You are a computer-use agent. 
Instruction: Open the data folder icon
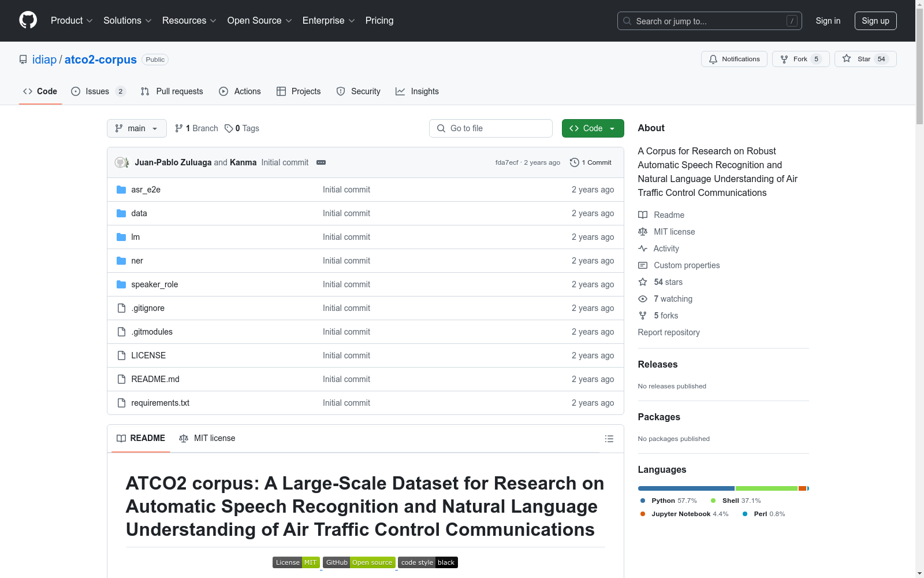point(121,213)
